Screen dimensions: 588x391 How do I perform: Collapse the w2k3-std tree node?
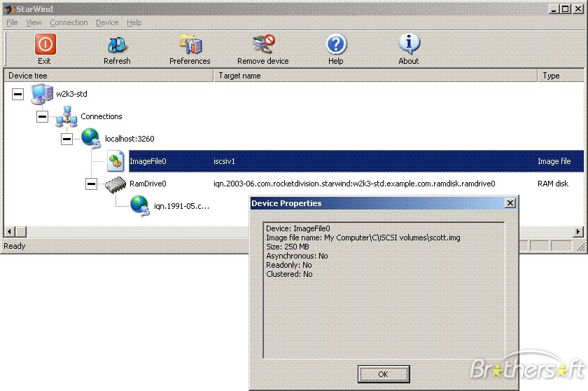[x=17, y=94]
